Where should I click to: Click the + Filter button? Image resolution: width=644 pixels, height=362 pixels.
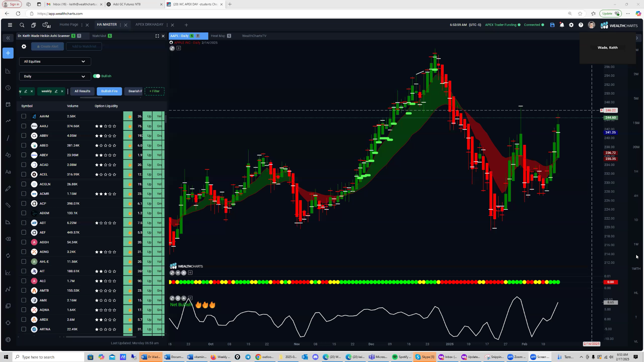click(154, 91)
